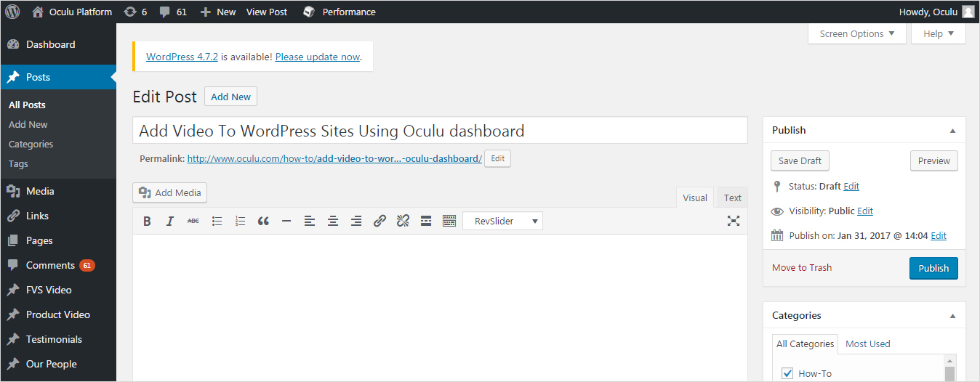The height and width of the screenshot is (382, 980).
Task: Align text left
Action: point(310,222)
